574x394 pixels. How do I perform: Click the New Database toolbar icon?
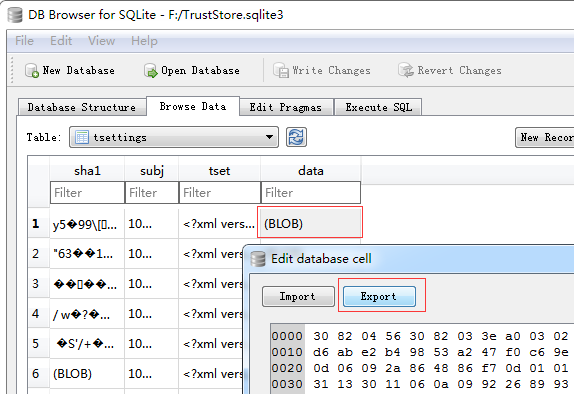(x=32, y=70)
